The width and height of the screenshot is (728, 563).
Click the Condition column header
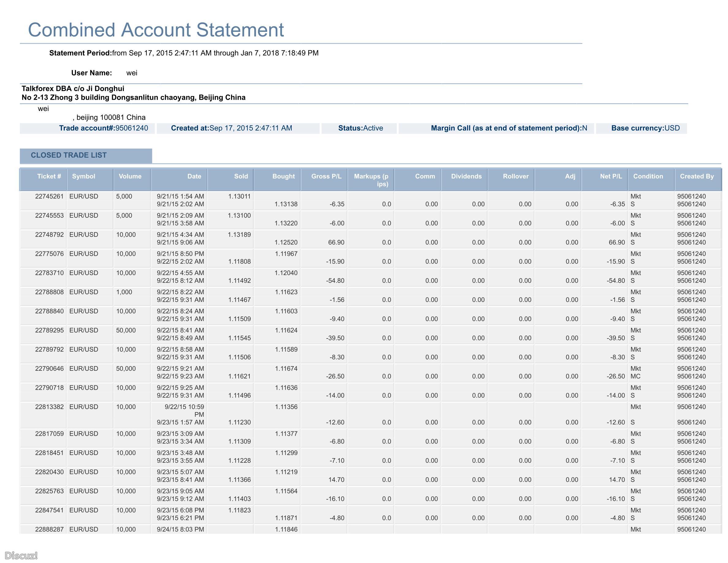pos(651,180)
